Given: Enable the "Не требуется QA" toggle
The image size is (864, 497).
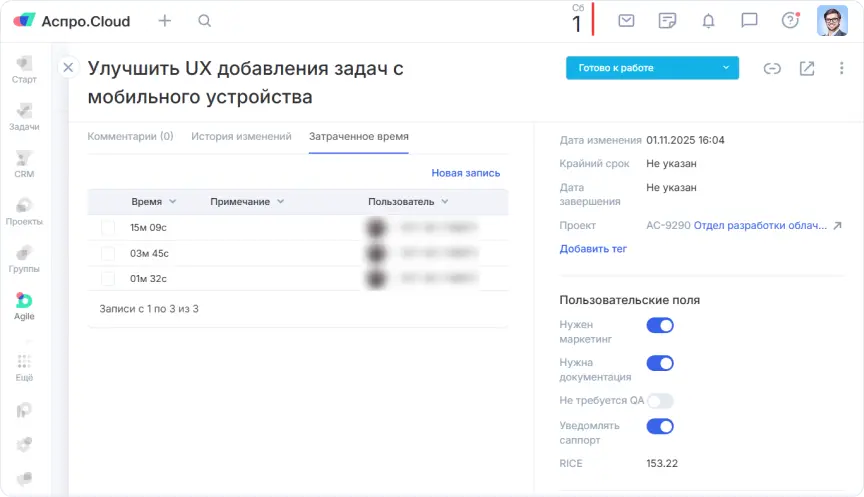Looking at the screenshot, I should click(660, 401).
